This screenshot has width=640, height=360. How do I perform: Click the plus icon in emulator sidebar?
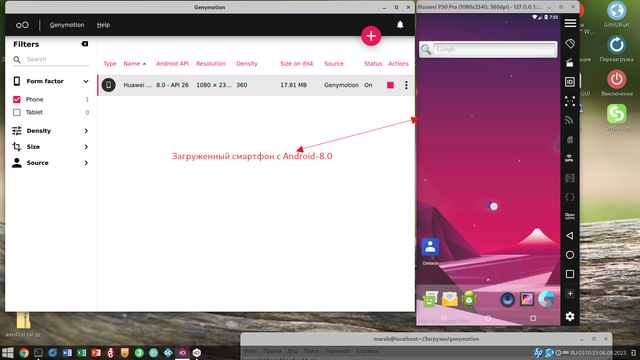tap(570, 293)
